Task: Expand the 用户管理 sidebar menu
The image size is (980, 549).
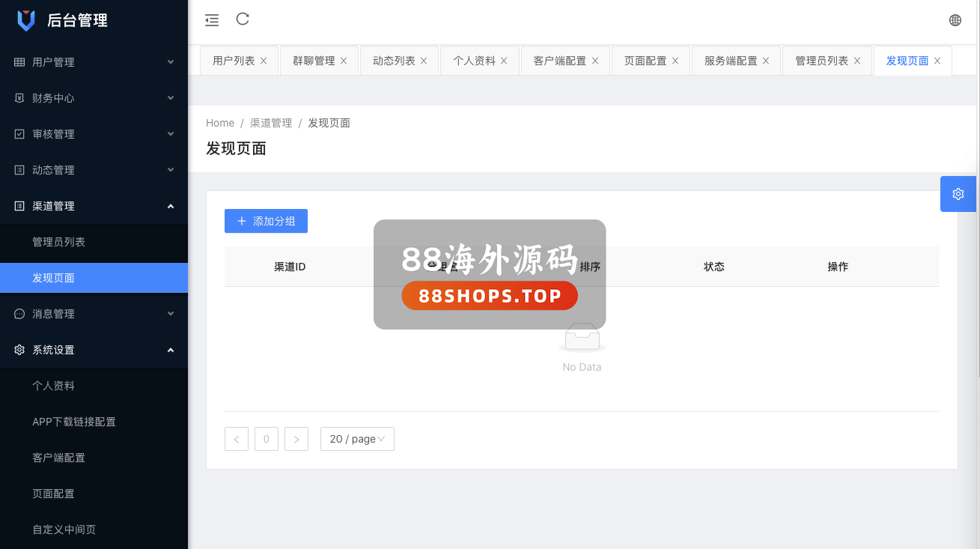Action: (94, 62)
